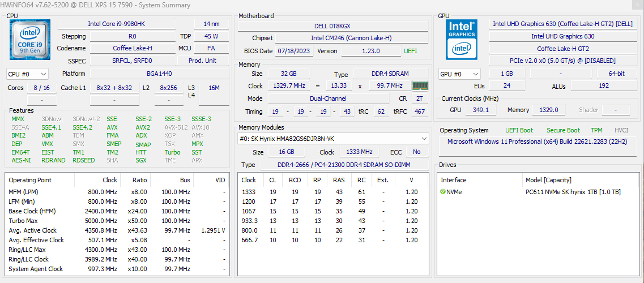
Task: Click the L1 cache 8x32 + 8x32 value
Action: point(114,88)
